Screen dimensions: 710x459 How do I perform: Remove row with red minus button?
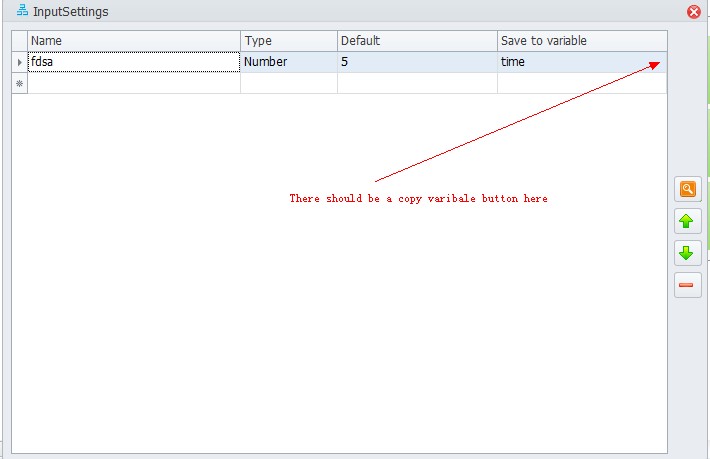(x=687, y=285)
